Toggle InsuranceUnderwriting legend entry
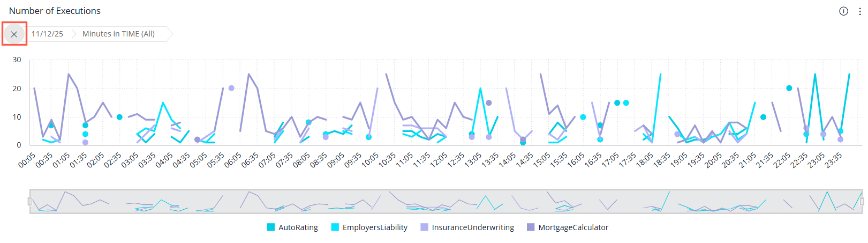The width and height of the screenshot is (868, 243). point(472,227)
